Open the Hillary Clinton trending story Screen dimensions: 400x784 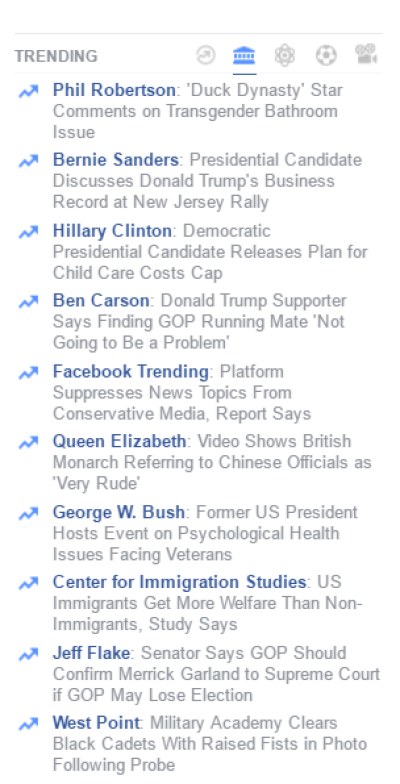tap(112, 231)
